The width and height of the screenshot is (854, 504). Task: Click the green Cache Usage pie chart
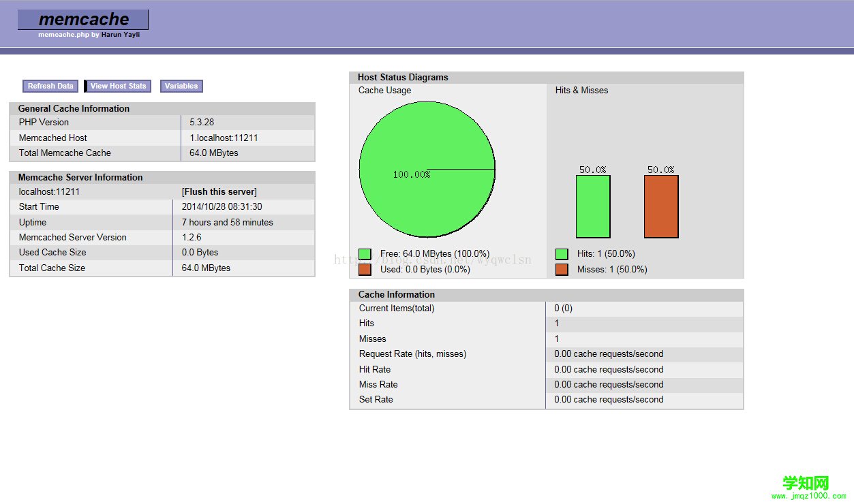click(x=427, y=170)
